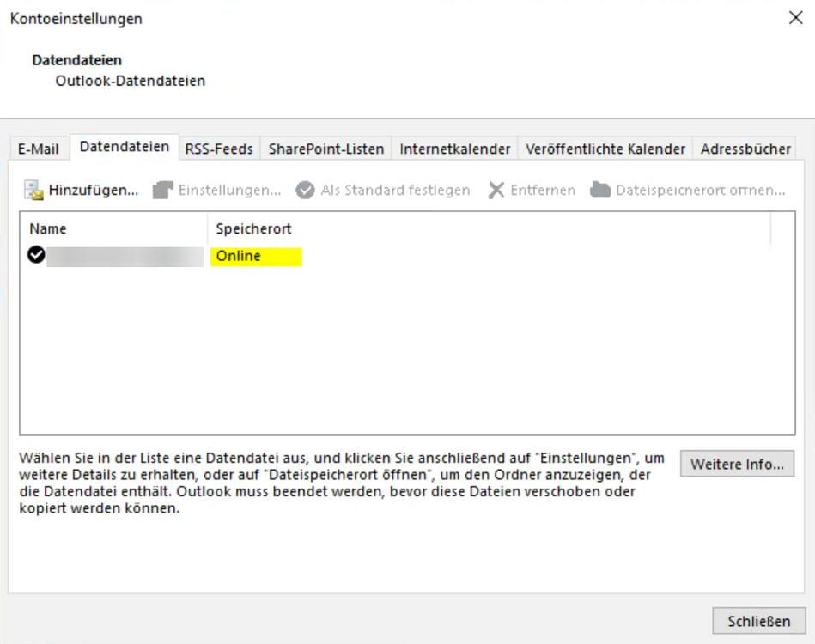This screenshot has height=644, width=815.
Task: Open the RSS-Feeds tab
Action: (x=219, y=149)
